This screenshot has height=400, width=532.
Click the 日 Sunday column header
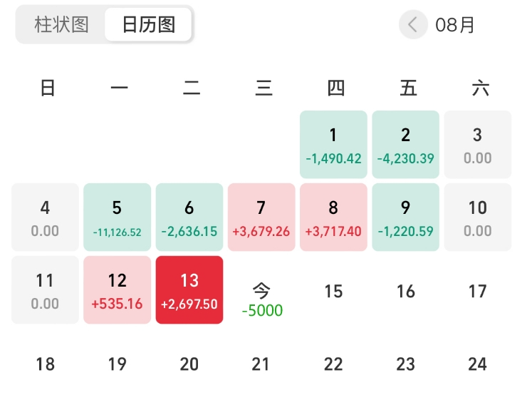click(48, 88)
